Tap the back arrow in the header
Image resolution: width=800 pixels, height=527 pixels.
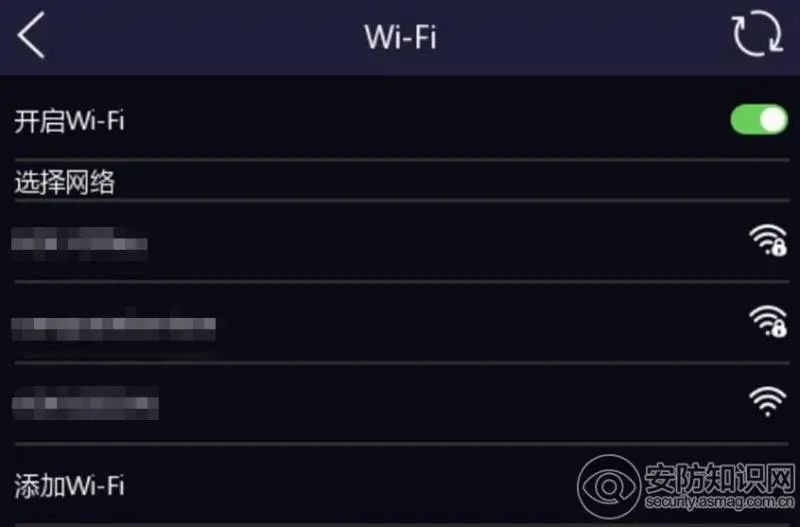(x=31, y=37)
